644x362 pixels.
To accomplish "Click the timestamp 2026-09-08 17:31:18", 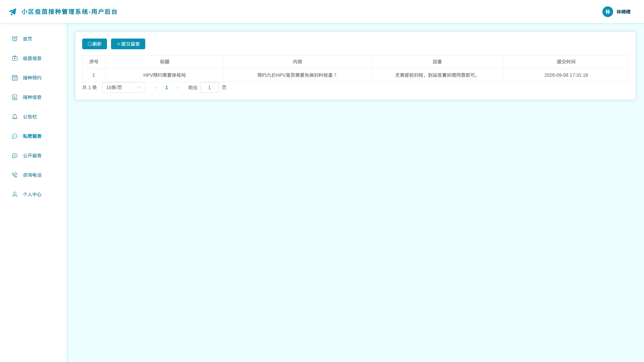I will click(566, 75).
